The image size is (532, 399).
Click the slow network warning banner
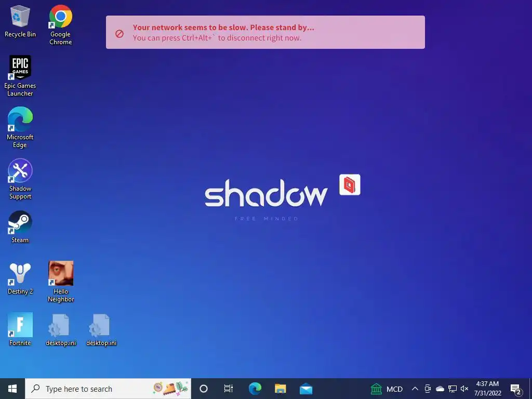(x=265, y=32)
